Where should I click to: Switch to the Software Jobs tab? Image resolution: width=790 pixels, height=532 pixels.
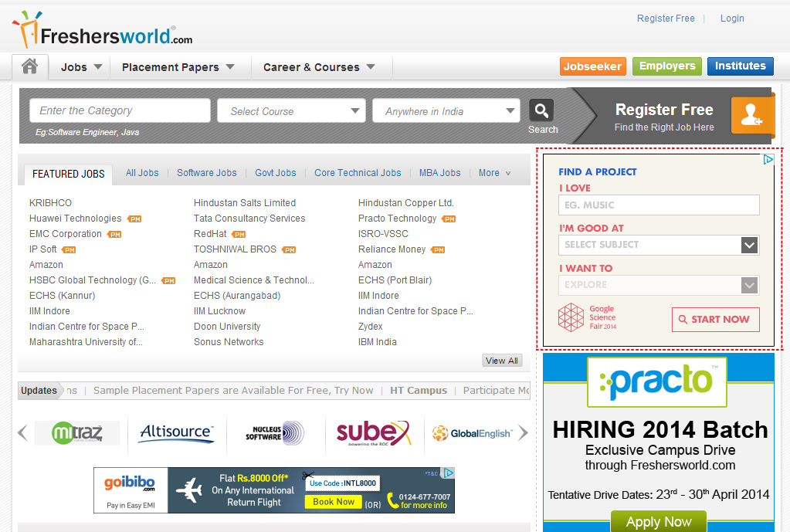(206, 173)
